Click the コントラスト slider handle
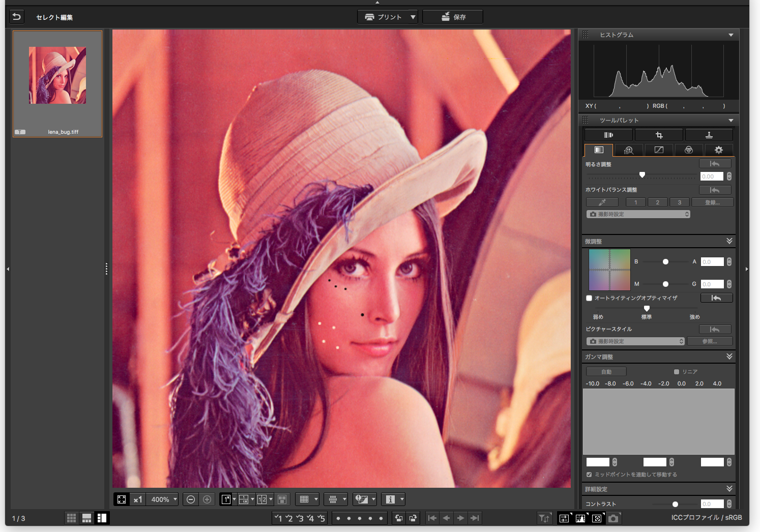This screenshot has height=532, width=760. [675, 504]
